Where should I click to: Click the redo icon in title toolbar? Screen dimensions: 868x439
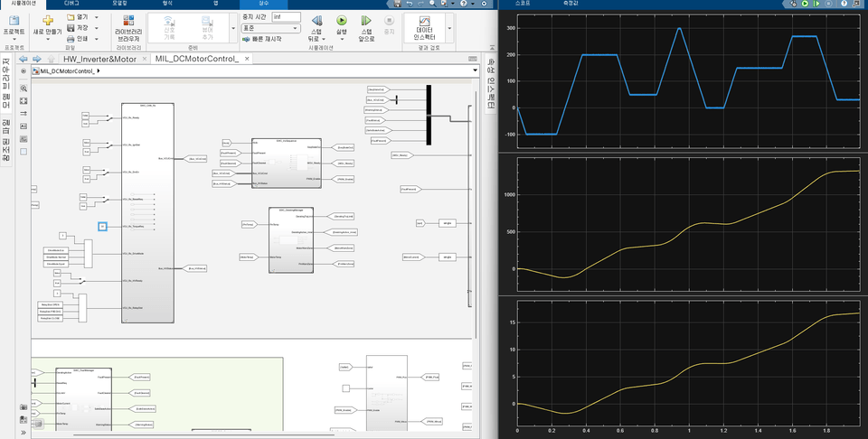[x=420, y=4]
